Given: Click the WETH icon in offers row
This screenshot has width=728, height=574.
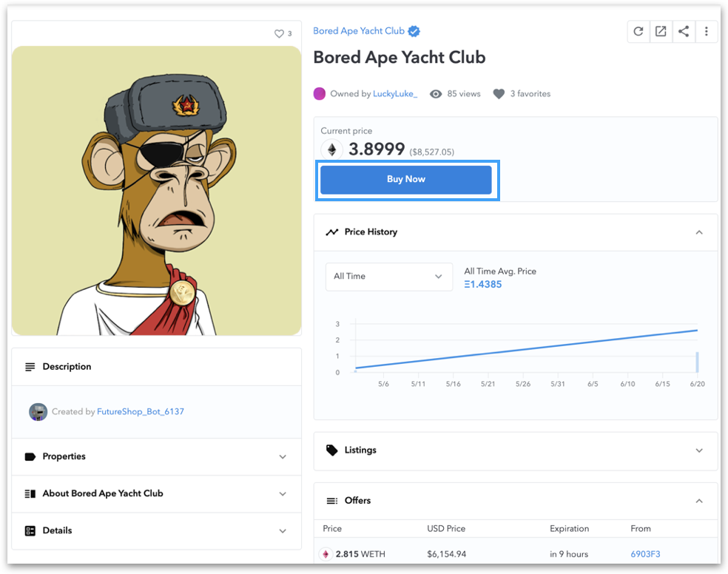Looking at the screenshot, I should tap(326, 554).
